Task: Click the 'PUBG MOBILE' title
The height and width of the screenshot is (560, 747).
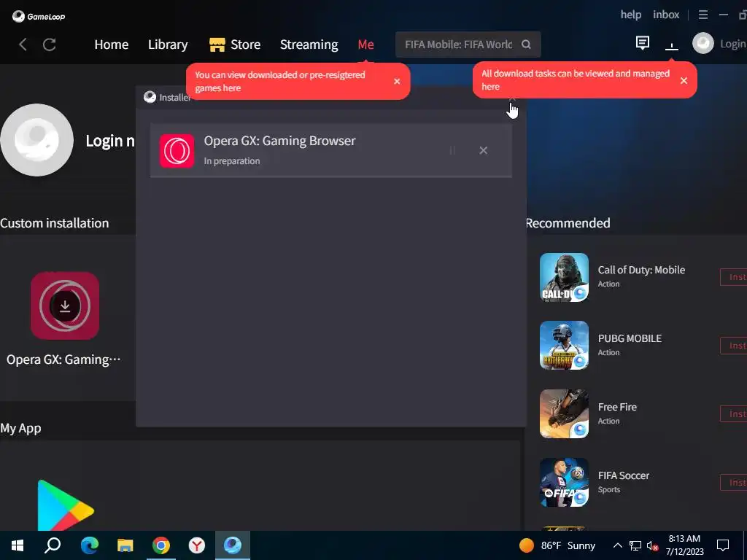Action: coord(630,338)
